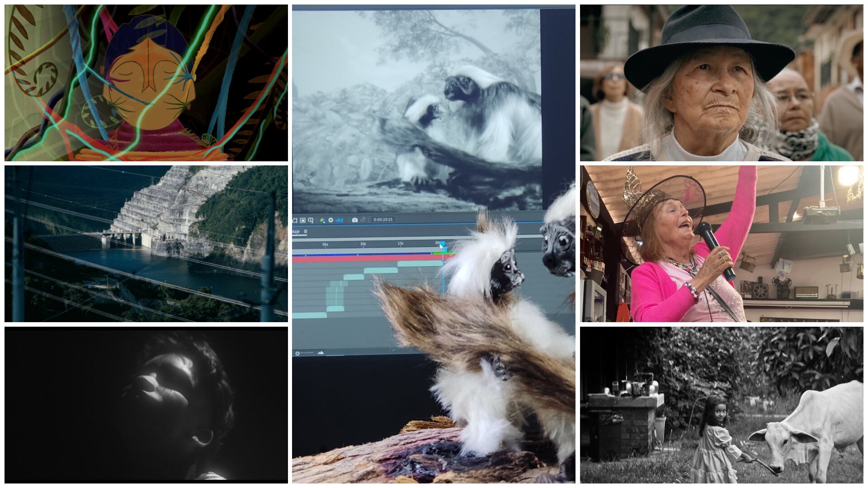Viewport: 868px width, 488px height.
Task: Select the red layer bar in timeline
Action: pos(362,259)
